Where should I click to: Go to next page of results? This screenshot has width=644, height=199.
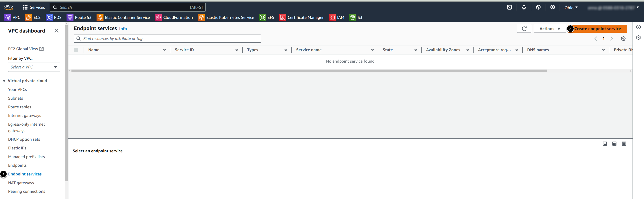pos(612,39)
